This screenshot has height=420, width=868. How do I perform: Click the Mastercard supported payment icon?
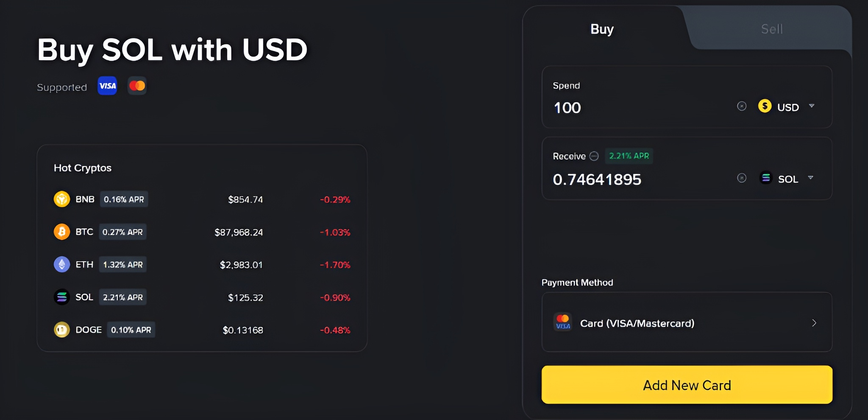137,85
